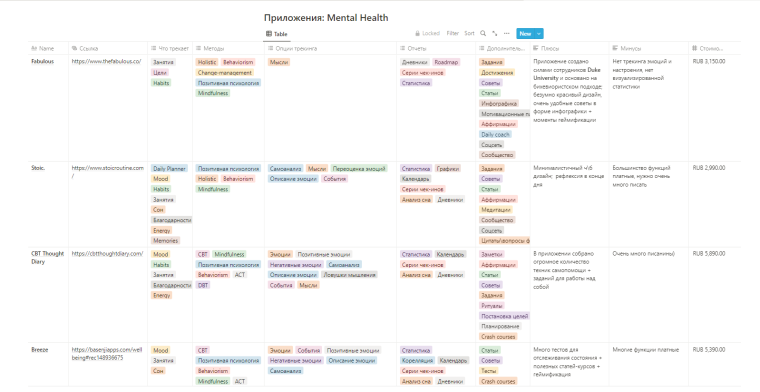Click the expand full-page arrows icon
The image size is (760, 392).
pos(494,33)
